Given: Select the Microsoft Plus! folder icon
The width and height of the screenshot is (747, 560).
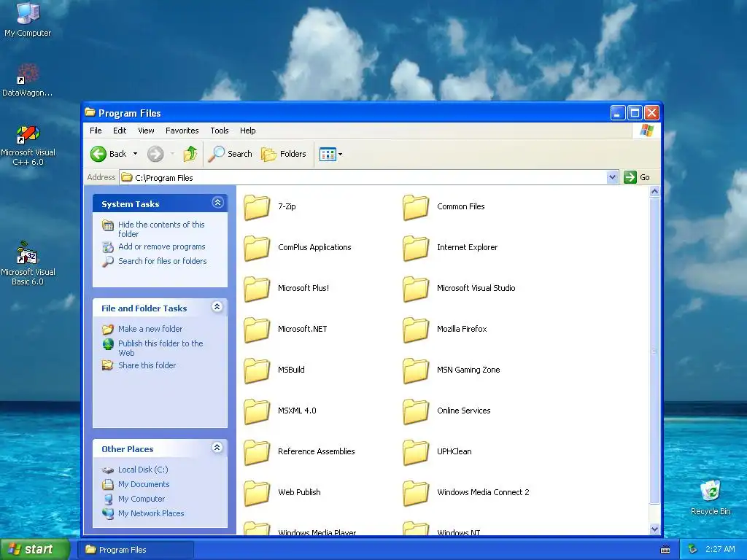Looking at the screenshot, I should [x=257, y=289].
